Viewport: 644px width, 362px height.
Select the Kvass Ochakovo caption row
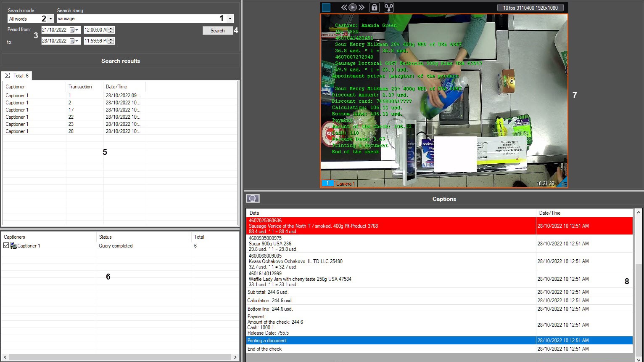coord(439,261)
